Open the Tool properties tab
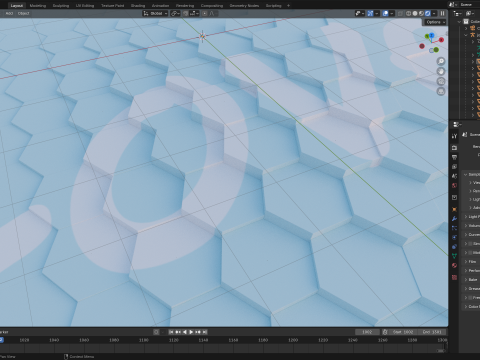This screenshot has height=360, width=480. [454, 136]
